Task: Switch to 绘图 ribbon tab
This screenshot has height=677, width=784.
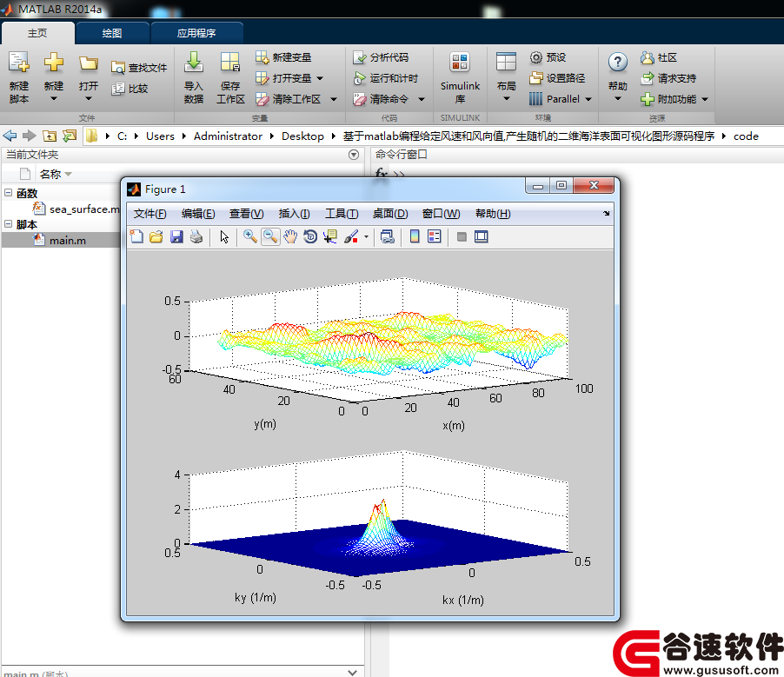Action: click(112, 33)
